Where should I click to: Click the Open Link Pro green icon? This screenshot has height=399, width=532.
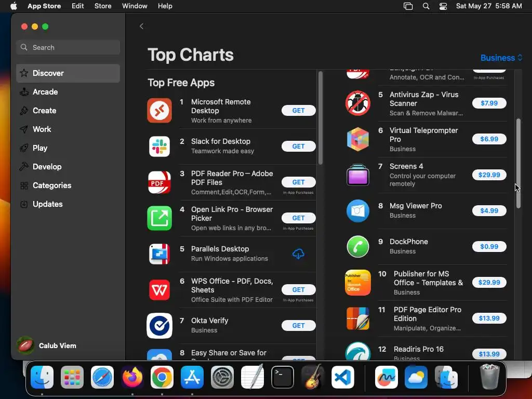(x=159, y=218)
